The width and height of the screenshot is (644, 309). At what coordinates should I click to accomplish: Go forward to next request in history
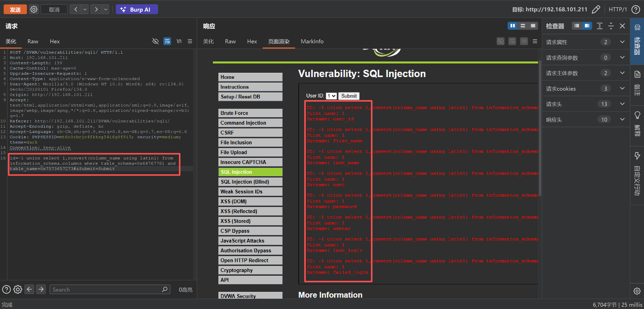[x=96, y=10]
